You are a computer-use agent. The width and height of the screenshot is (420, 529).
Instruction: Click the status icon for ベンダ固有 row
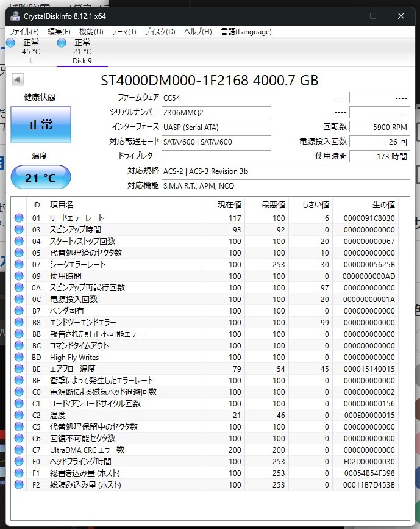coord(19,311)
